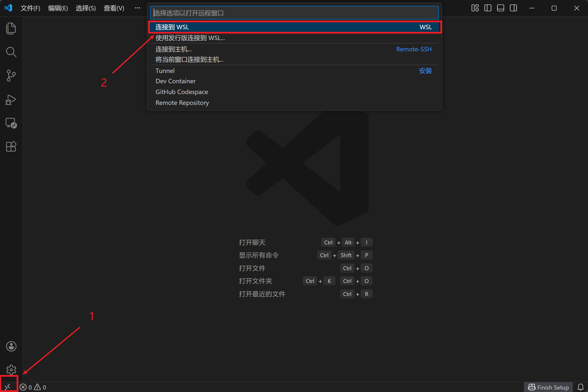This screenshot has width=588, height=392.
Task: Click the remote window option search field
Action: [x=294, y=13]
